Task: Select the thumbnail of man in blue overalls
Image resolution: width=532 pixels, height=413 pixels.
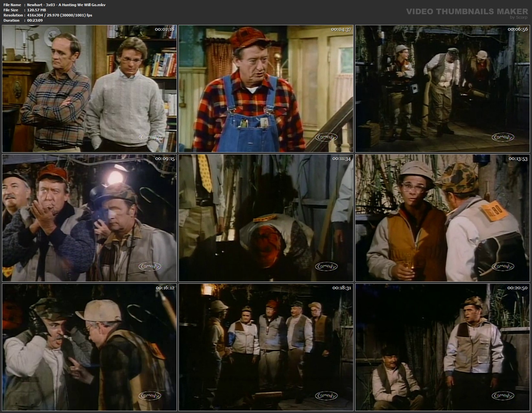Action: pos(266,89)
